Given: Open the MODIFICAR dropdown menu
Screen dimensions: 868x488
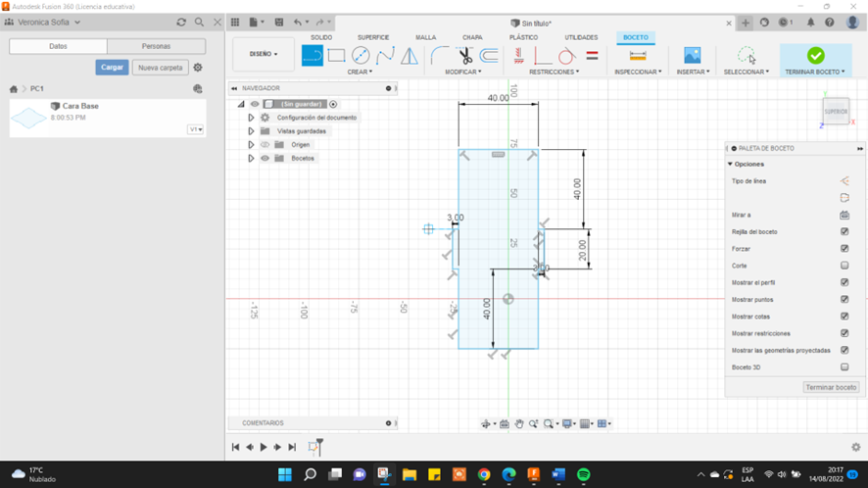Looking at the screenshot, I should (463, 72).
